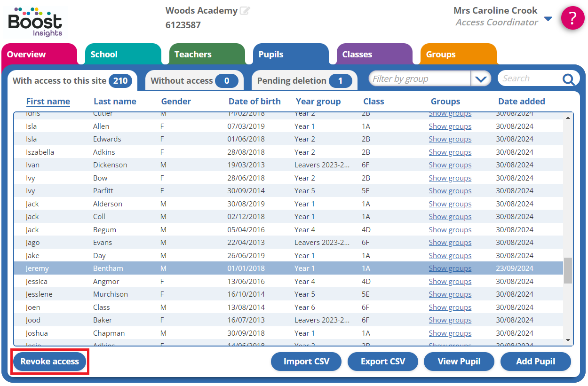
Task: Open the pink help question mark
Action: pos(572,18)
